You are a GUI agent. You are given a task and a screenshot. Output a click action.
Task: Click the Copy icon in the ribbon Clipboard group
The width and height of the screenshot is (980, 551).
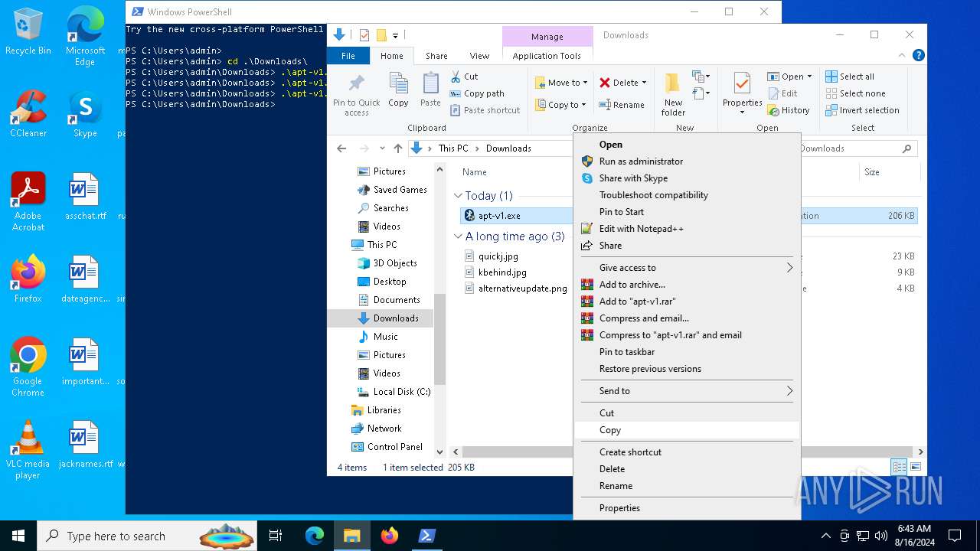click(x=398, y=84)
